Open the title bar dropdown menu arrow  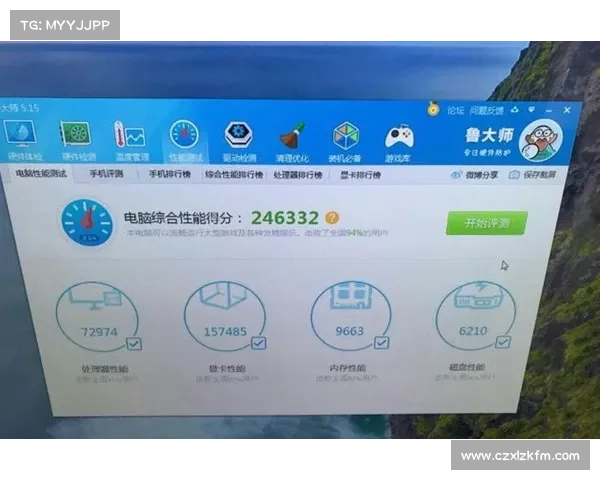[531, 110]
